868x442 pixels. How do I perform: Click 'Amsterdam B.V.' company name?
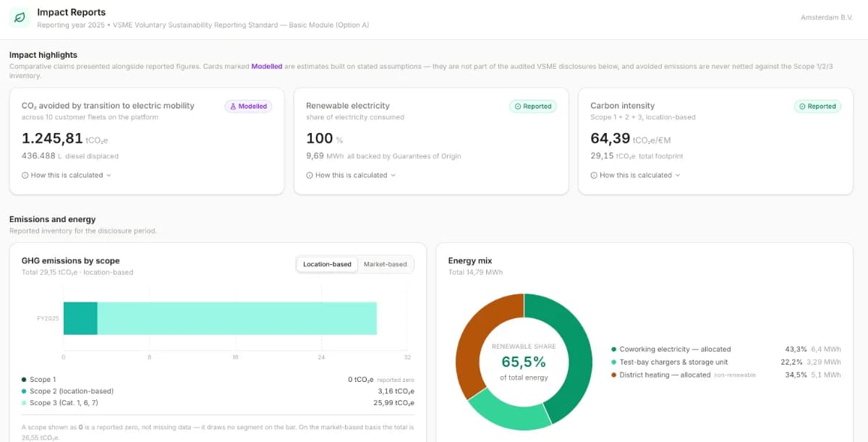tap(828, 17)
